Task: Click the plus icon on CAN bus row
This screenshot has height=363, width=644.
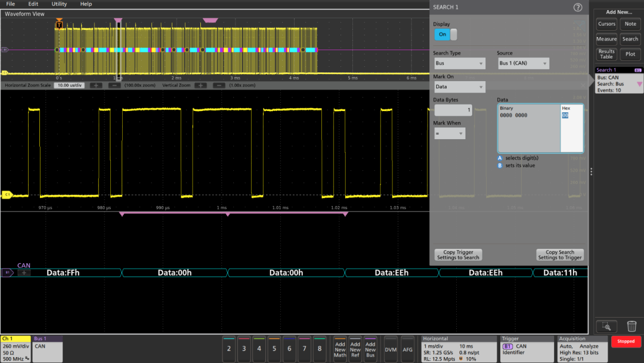Action: (24, 273)
